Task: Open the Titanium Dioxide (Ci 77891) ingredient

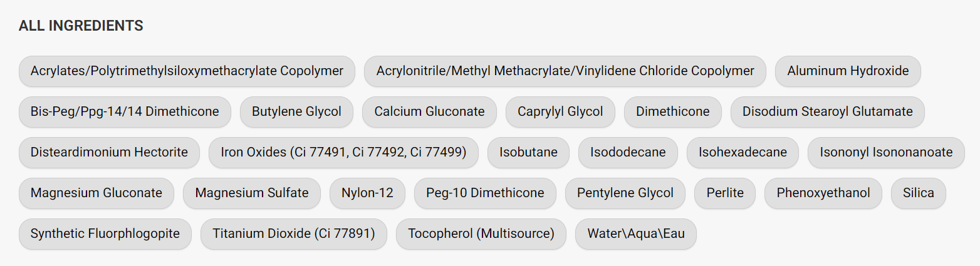Action: 293,233
